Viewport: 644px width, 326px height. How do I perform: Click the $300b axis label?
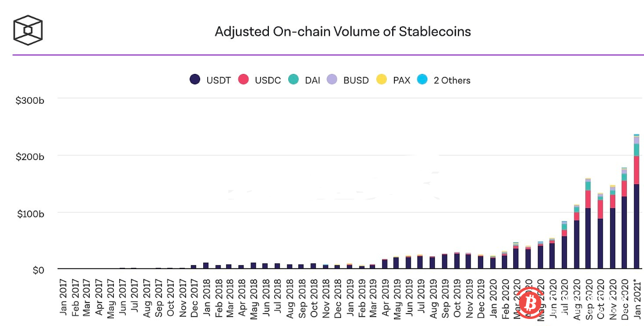(x=31, y=100)
